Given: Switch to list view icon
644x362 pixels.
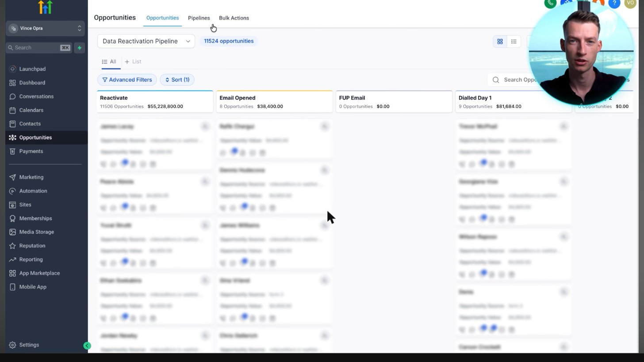Looking at the screenshot, I should 514,42.
